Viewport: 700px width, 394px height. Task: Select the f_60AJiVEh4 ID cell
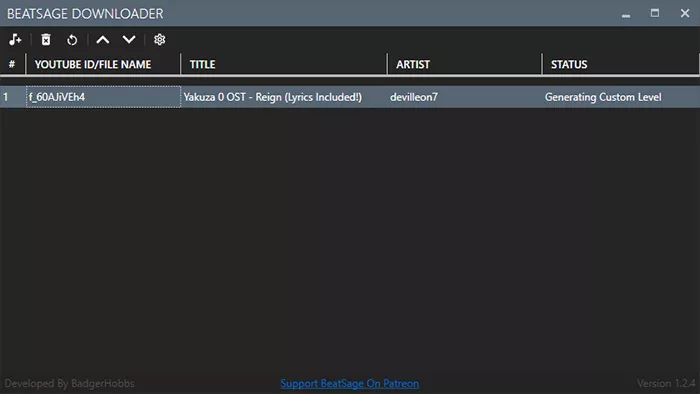click(104, 97)
